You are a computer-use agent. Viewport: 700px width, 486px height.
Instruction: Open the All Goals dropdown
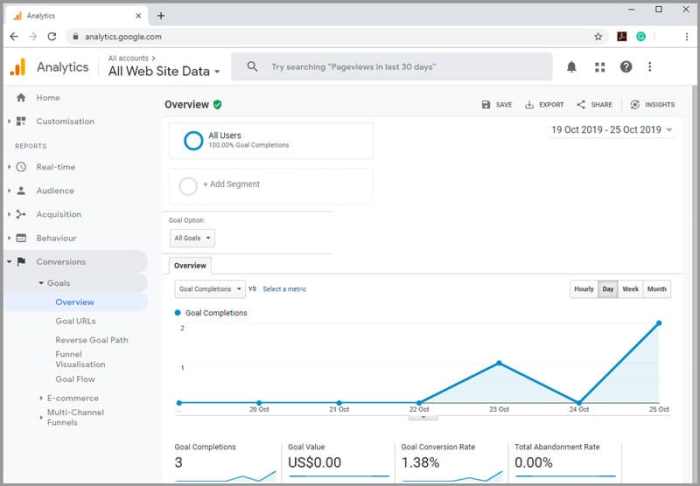click(x=192, y=238)
